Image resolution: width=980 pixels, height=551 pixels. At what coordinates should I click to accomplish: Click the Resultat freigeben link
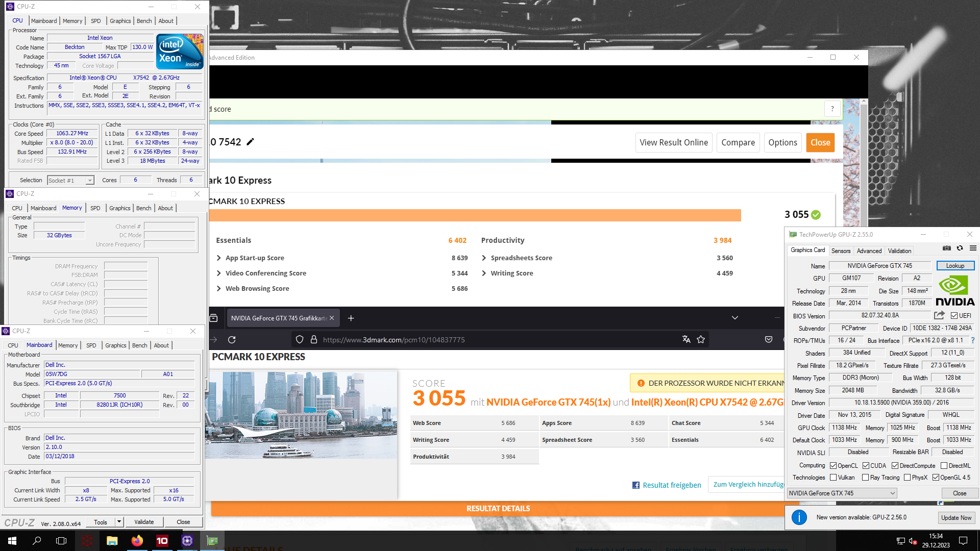[667, 485]
